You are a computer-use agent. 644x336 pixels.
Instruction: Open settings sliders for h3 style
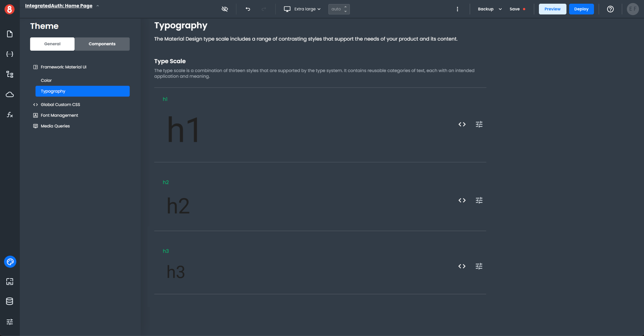click(x=479, y=266)
